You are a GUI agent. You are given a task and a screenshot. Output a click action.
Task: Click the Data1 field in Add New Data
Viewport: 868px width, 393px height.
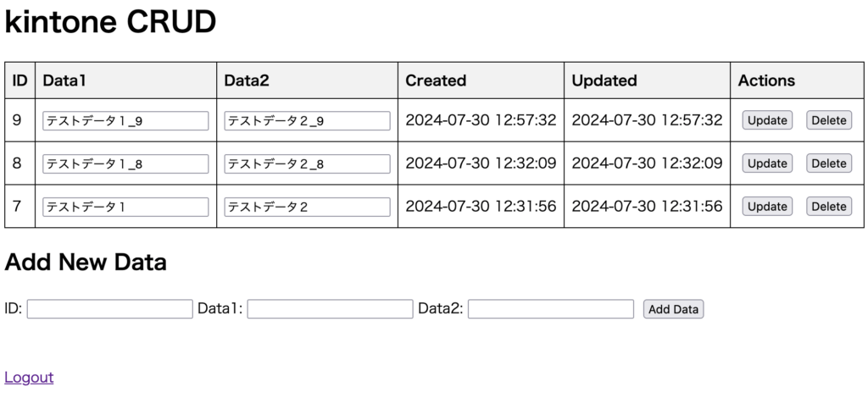point(330,309)
